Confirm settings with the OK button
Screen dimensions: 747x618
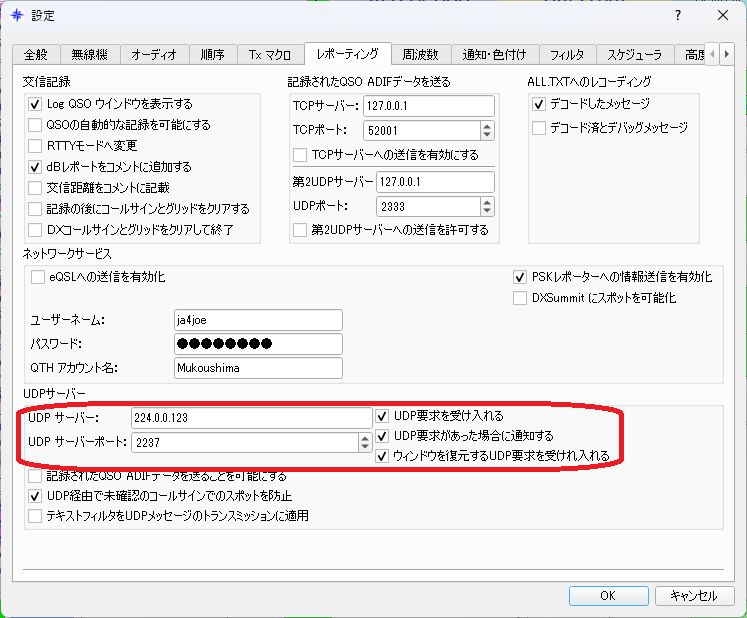(608, 596)
